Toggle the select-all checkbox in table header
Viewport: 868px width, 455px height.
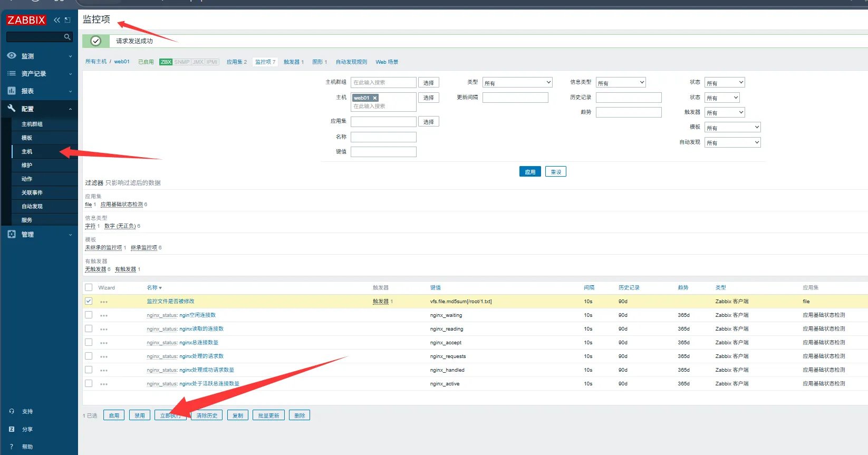coord(89,287)
